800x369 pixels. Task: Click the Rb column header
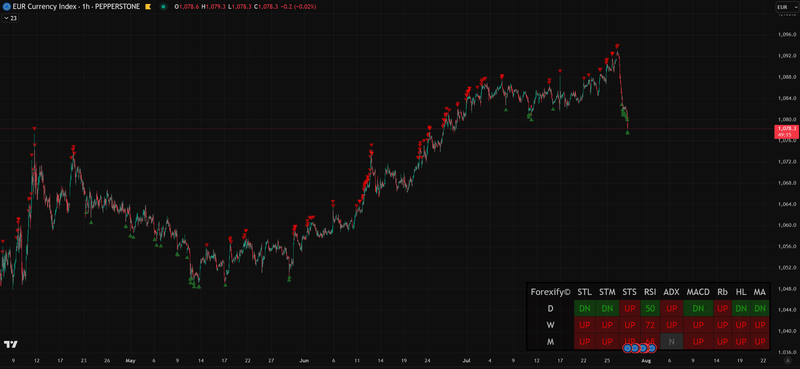[x=722, y=292]
